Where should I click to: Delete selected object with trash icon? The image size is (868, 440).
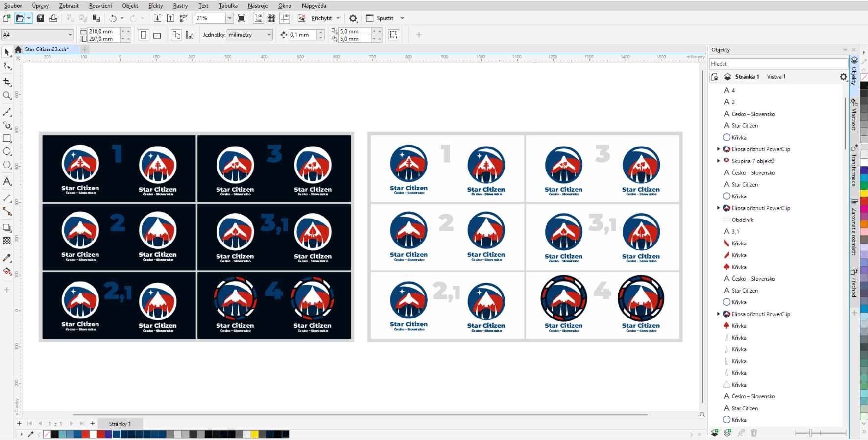[754, 433]
